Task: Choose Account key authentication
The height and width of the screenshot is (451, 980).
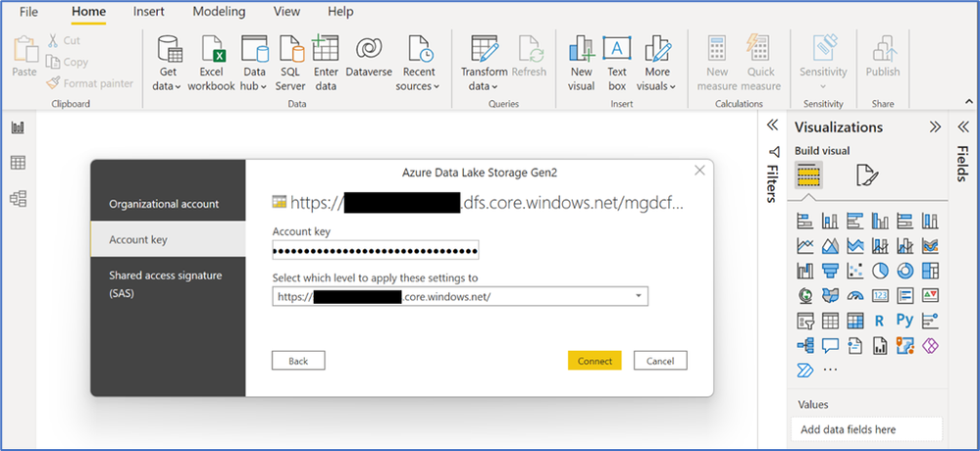Action: pyautogui.click(x=168, y=239)
